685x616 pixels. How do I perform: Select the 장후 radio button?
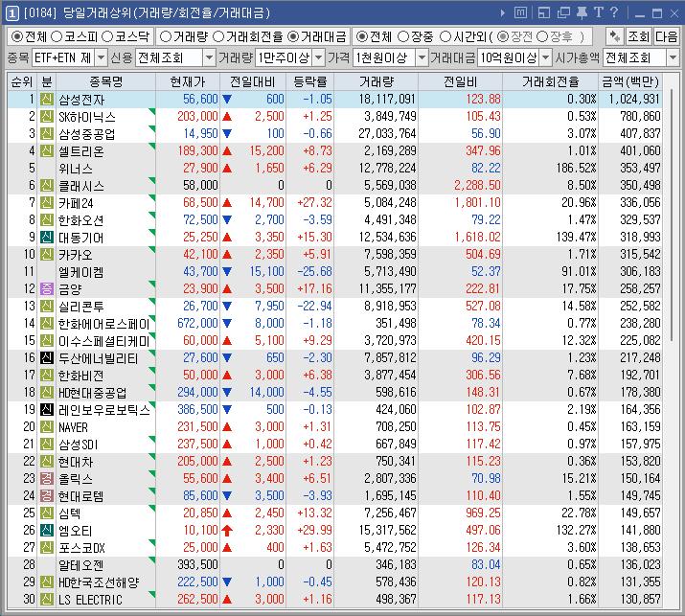click(541, 36)
